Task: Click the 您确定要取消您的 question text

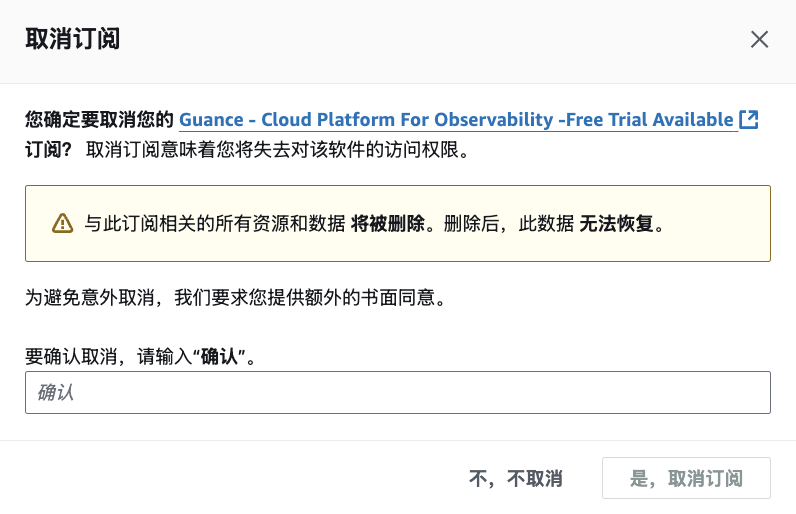Action: coord(100,120)
